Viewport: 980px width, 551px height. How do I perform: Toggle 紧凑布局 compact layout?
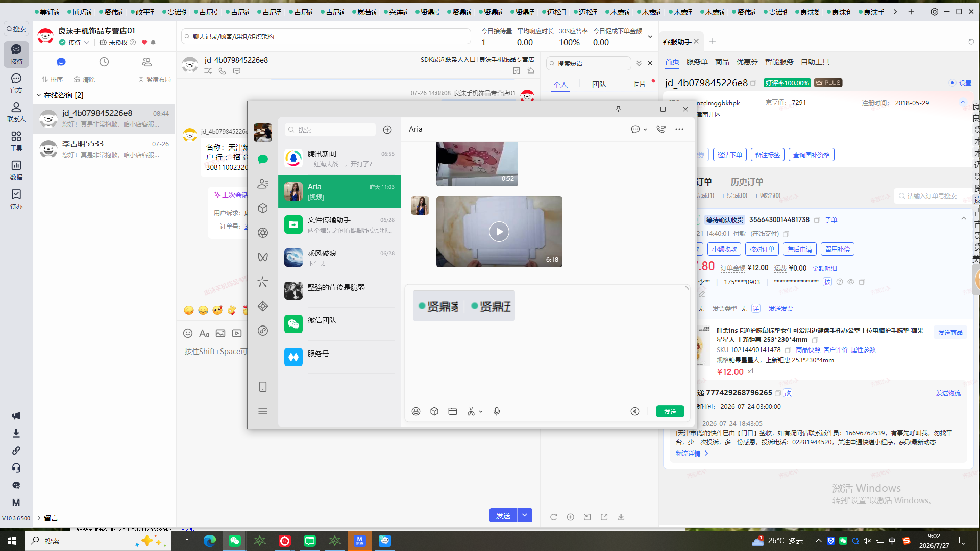(x=155, y=79)
